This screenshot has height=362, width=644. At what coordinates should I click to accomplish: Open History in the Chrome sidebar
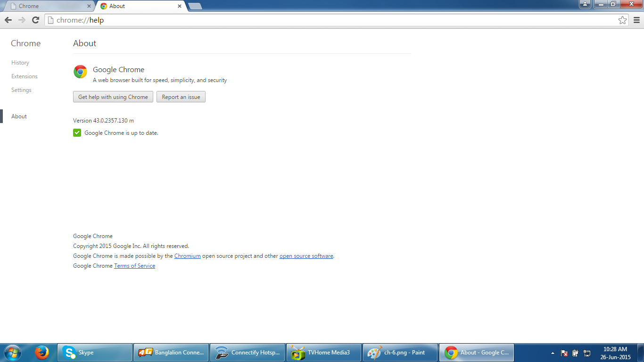coord(20,63)
